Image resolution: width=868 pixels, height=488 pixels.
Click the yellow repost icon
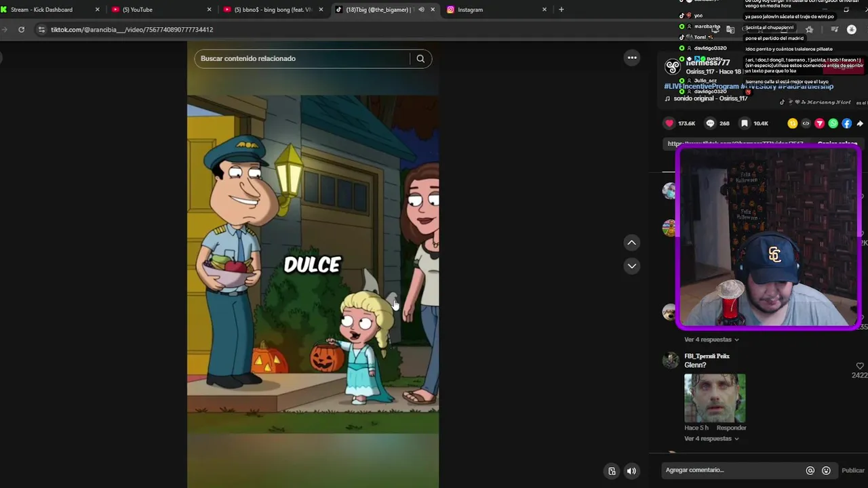[x=792, y=123]
